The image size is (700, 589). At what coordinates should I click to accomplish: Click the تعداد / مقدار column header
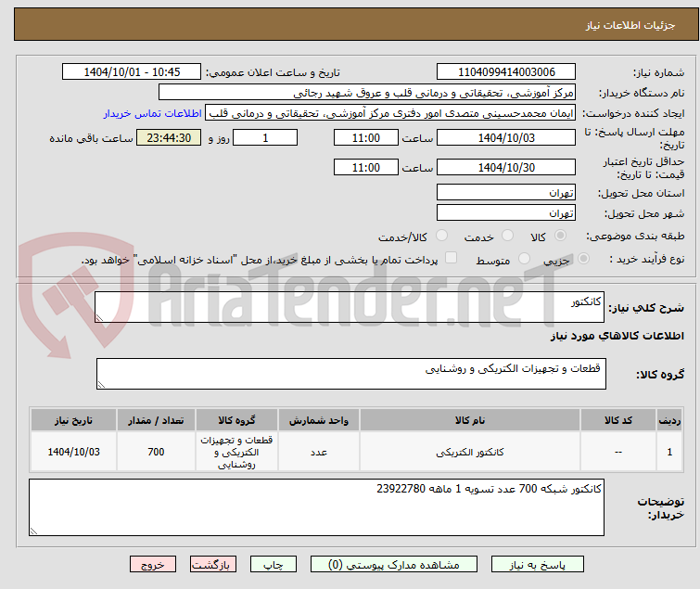pos(156,420)
